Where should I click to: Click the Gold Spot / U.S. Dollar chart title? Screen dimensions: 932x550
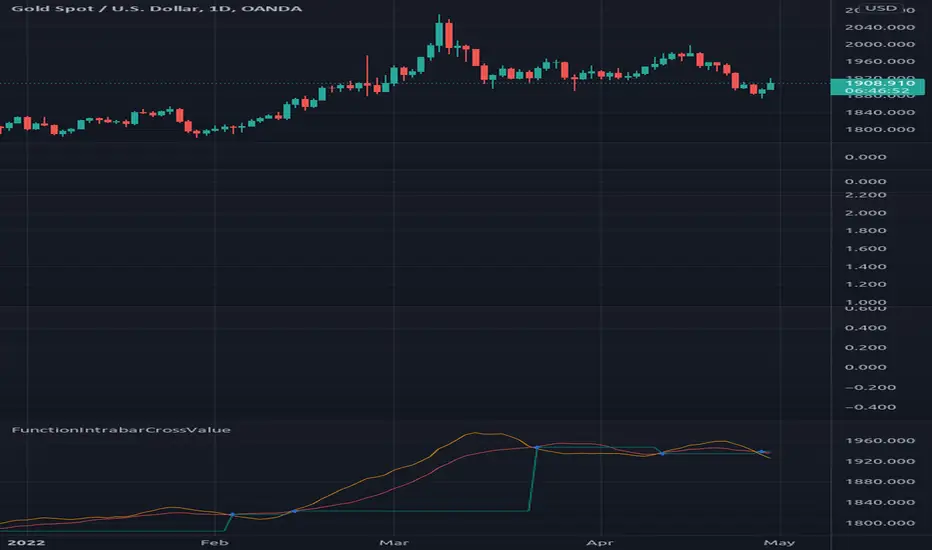(156, 8)
